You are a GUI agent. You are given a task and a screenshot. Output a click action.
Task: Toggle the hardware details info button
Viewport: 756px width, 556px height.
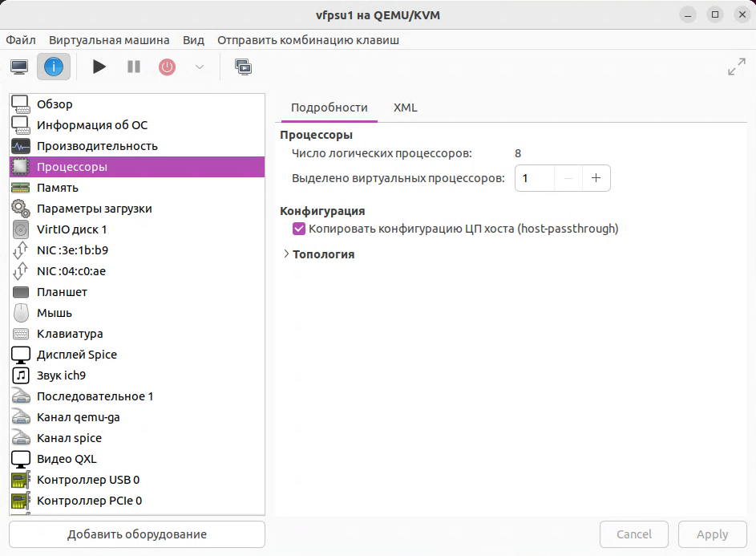point(54,67)
